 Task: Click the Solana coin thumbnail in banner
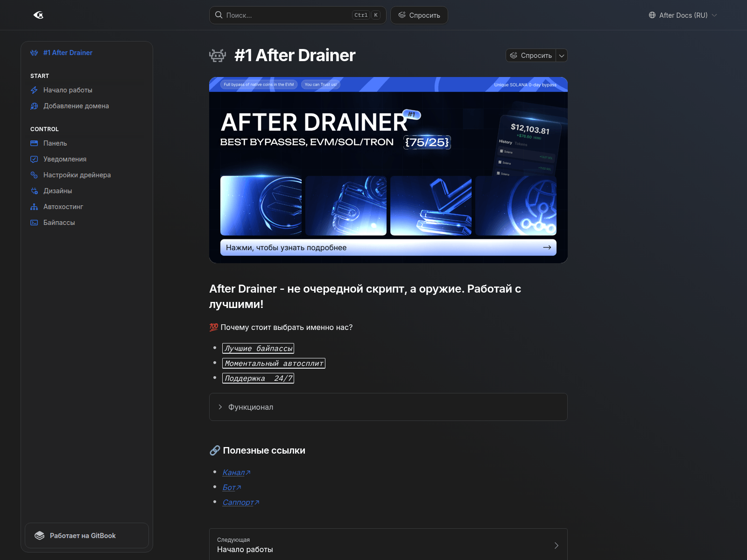[261, 206]
